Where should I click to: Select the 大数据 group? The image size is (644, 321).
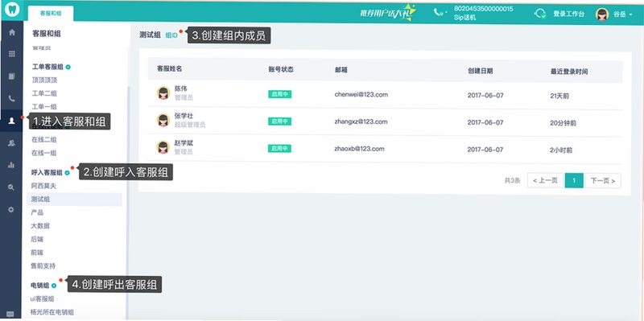(40, 226)
